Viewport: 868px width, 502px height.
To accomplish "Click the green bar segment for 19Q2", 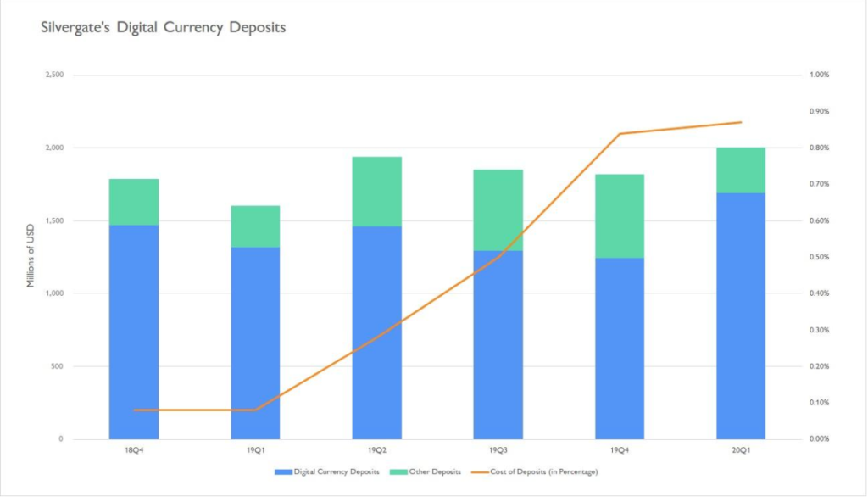I will 377,192.
